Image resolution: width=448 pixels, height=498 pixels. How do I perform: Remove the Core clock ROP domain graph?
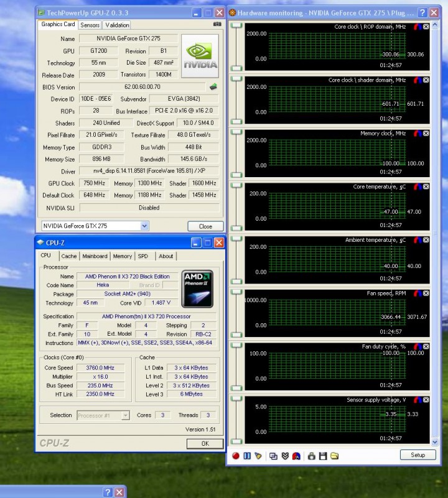(x=426, y=27)
